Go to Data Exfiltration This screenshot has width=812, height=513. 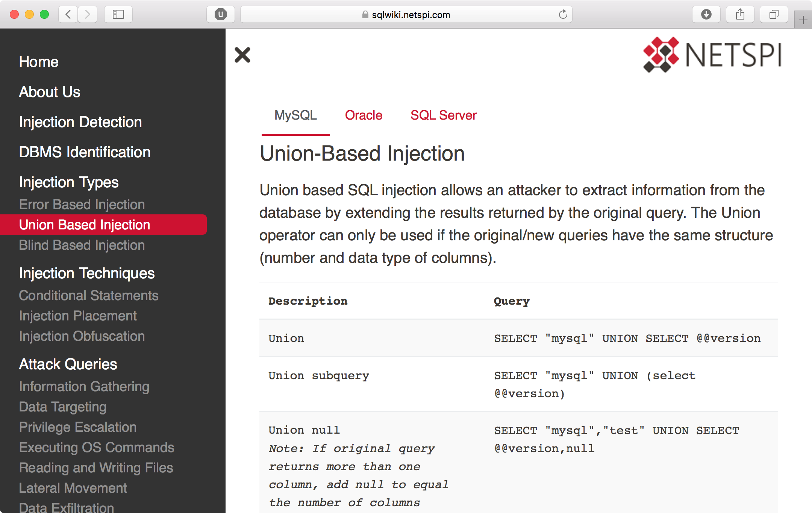67,507
